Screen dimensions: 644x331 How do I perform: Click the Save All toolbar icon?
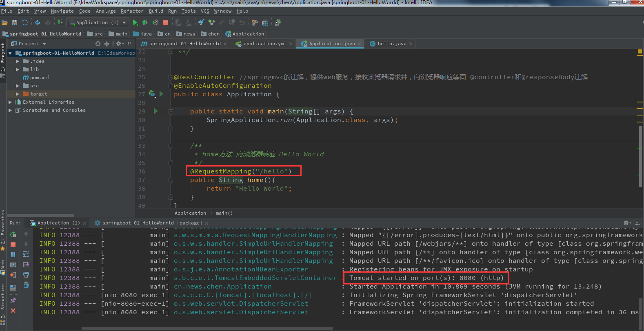[x=15, y=22]
